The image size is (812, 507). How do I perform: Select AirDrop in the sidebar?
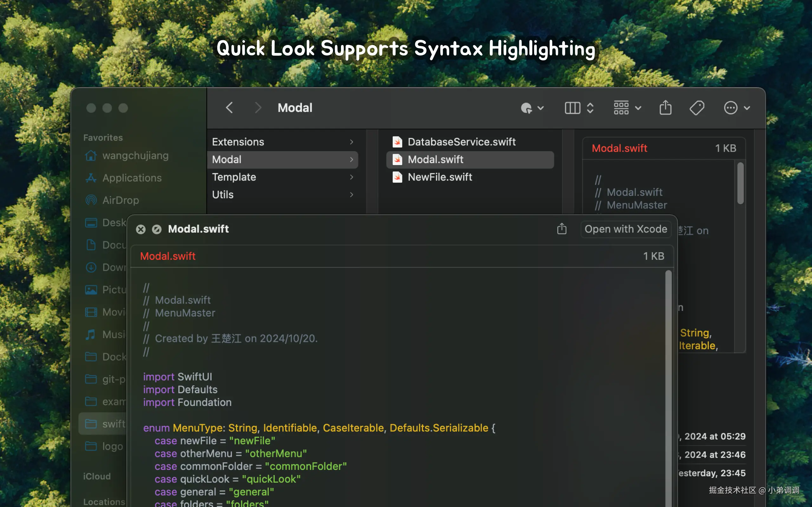[121, 200]
